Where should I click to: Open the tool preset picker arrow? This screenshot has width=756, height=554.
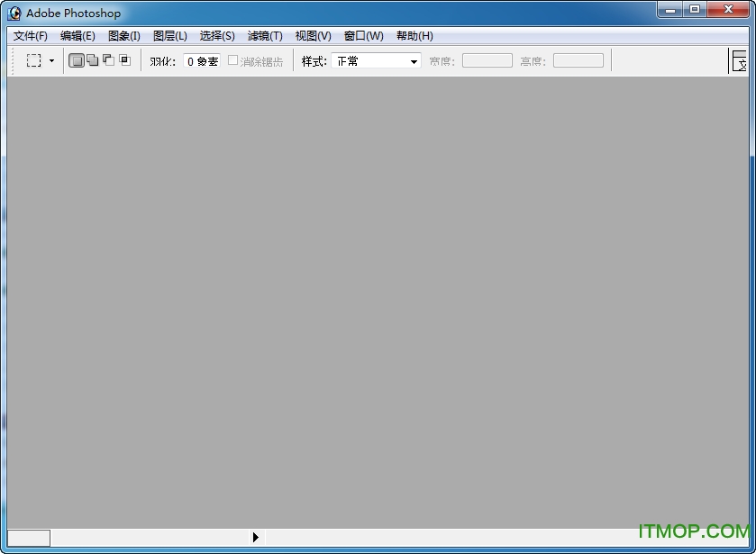coord(51,61)
